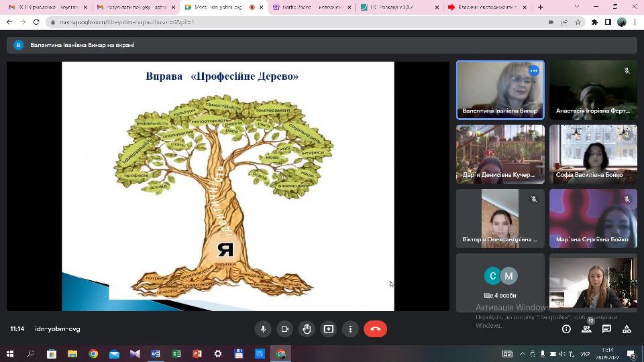Open the taskbar clock and date
Image resolution: width=644 pixels, height=362 pixels.
(x=608, y=354)
